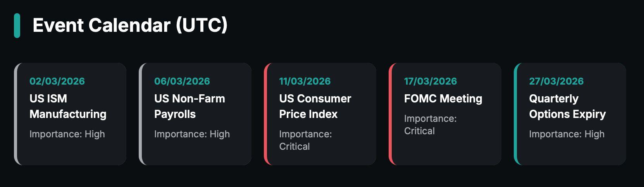Open the US Non-Farm Payrolls event title
644x187 pixels.
click(189, 106)
